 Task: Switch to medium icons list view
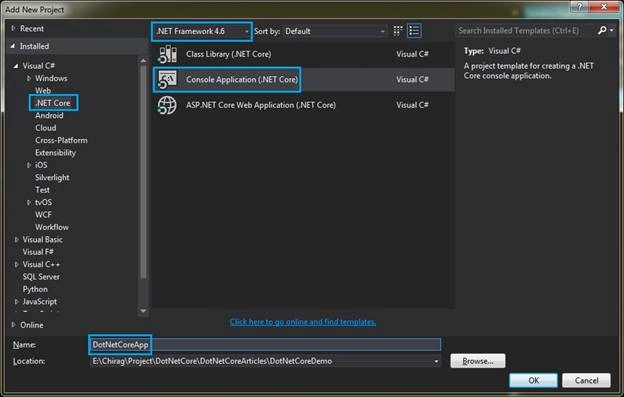[414, 31]
